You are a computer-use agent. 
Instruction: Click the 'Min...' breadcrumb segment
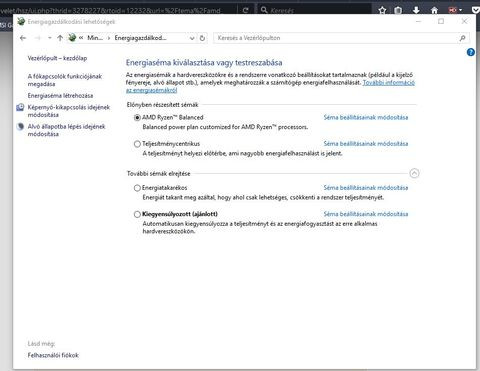(95, 38)
